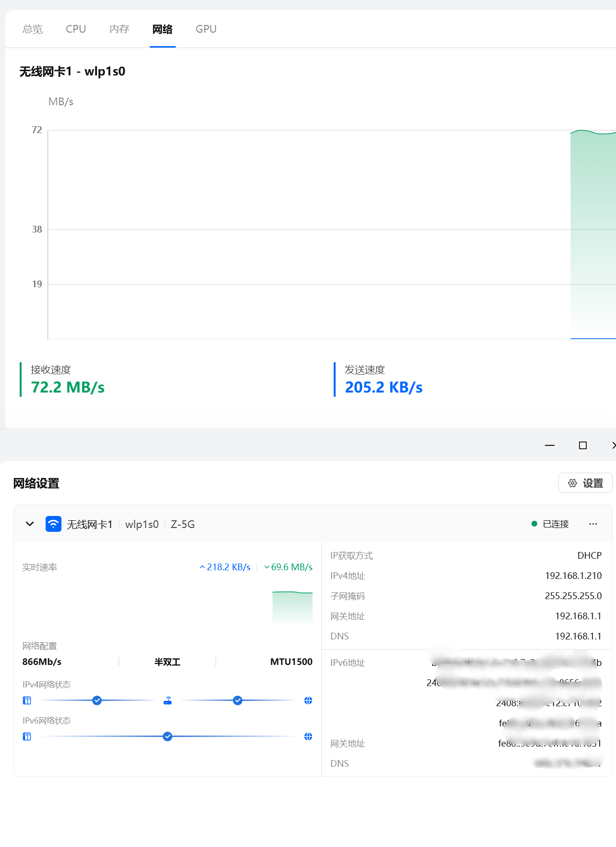
Task: Collapse the 无线网卡1 network card panel
Action: click(30, 524)
